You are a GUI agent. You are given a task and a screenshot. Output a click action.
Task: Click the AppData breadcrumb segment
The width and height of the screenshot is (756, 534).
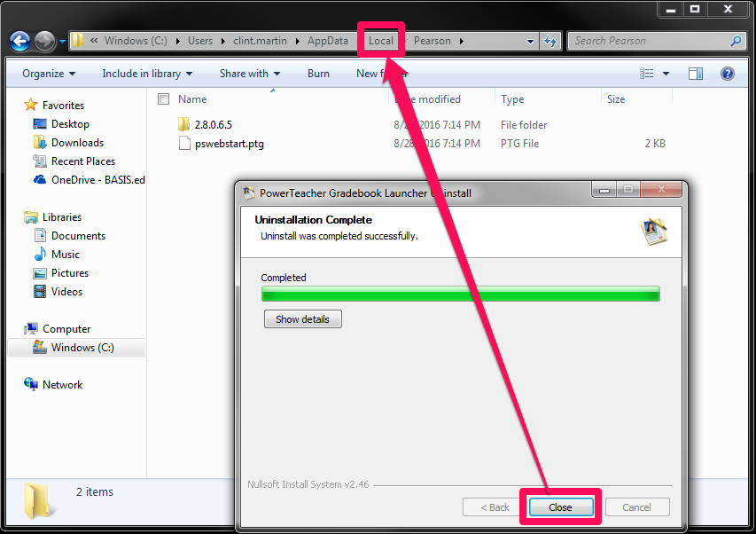(328, 41)
